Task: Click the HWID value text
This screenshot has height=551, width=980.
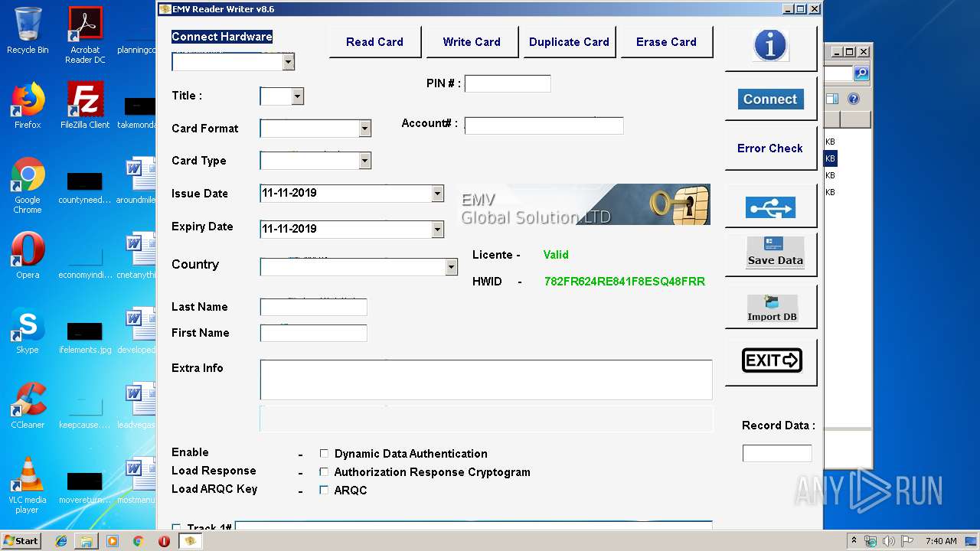Action: pos(625,282)
